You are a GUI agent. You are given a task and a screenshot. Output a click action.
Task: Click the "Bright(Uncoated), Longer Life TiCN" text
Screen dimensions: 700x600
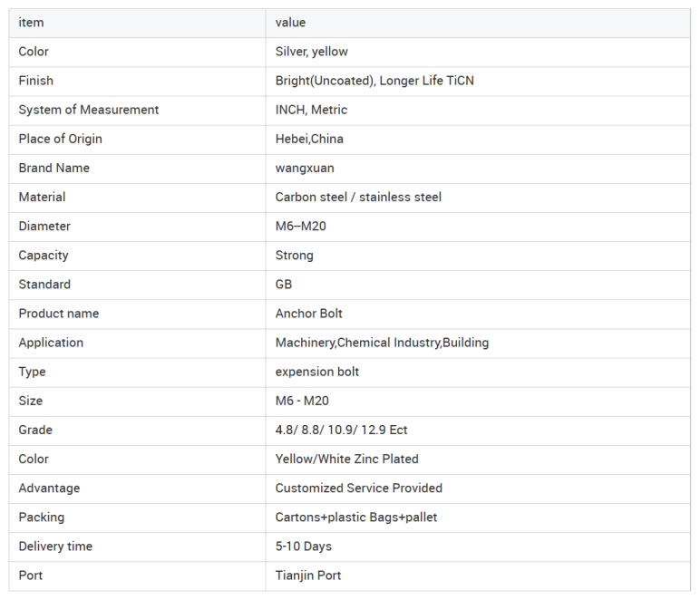[374, 81]
